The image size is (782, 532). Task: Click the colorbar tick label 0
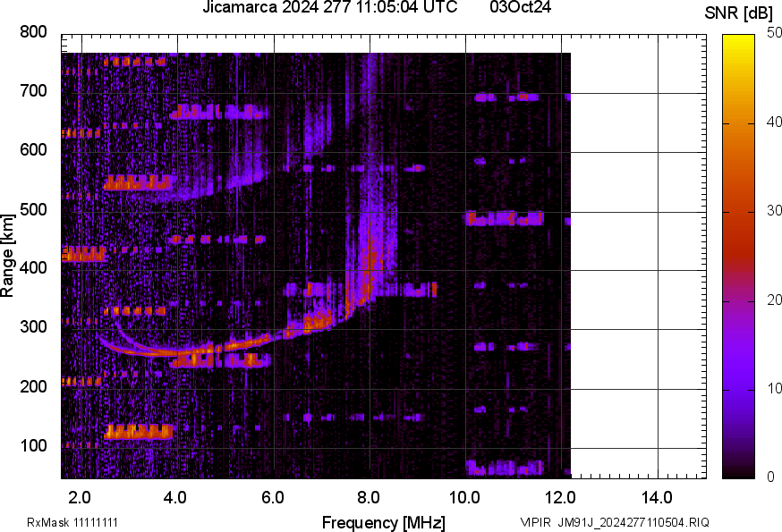click(x=767, y=477)
